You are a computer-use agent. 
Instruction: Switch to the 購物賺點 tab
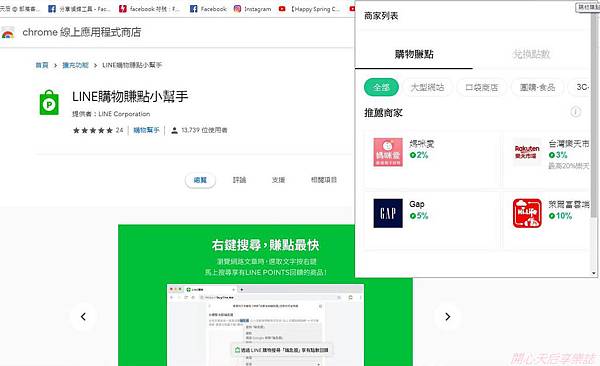coord(414,54)
